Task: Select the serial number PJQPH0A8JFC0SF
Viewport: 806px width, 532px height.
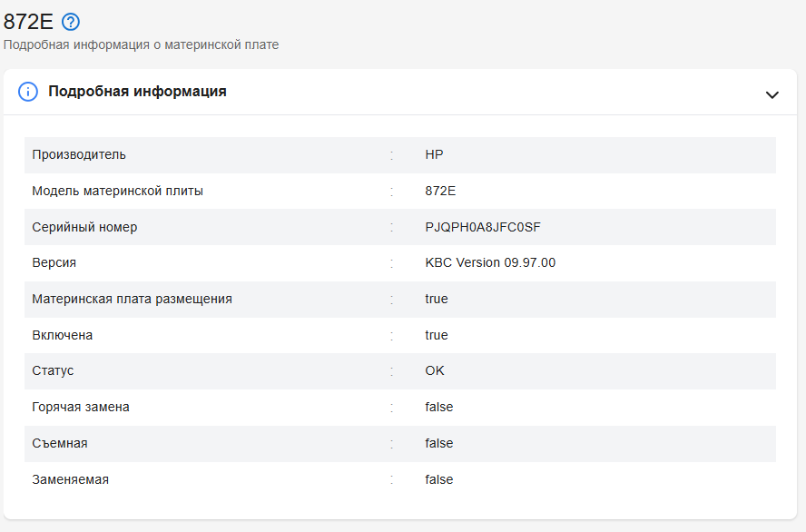Action: (483, 227)
